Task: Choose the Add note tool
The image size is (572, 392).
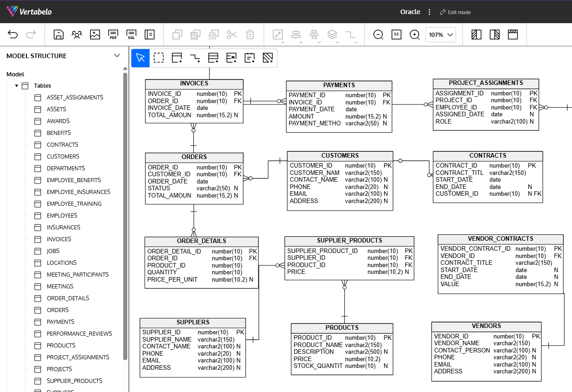Action: click(250, 58)
